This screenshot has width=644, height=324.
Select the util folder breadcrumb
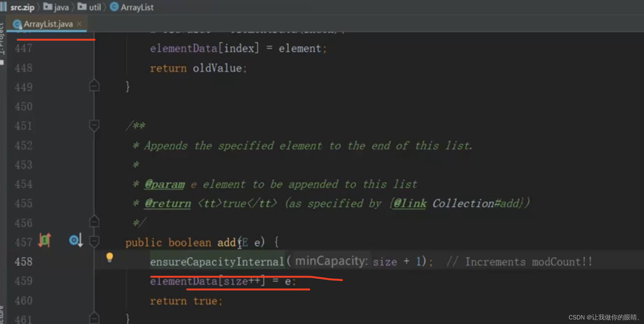(x=89, y=7)
